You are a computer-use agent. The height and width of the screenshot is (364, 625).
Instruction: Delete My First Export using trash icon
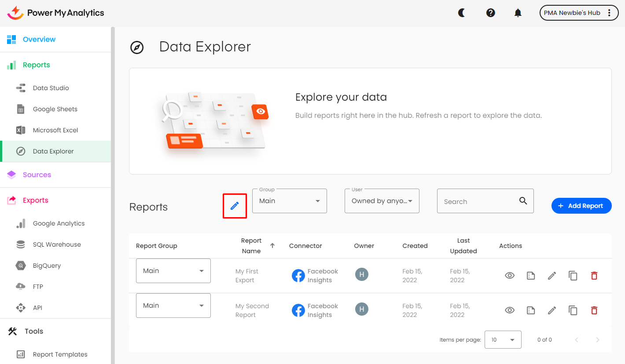point(594,276)
